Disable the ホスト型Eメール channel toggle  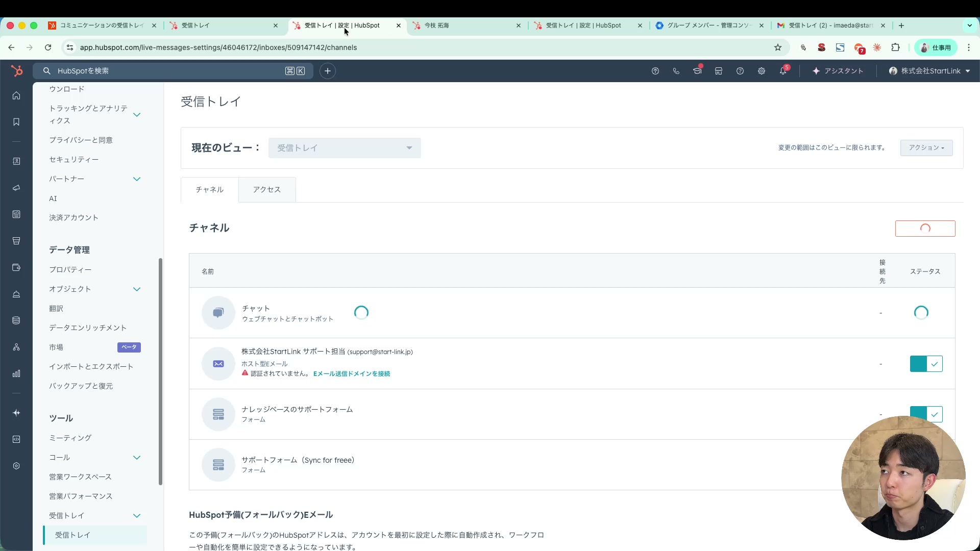pos(926,364)
